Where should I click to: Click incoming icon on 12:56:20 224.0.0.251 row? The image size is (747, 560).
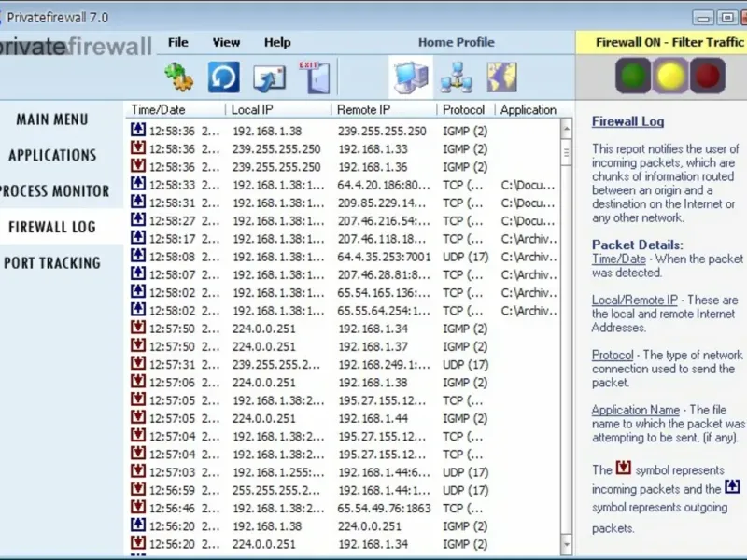[x=138, y=542]
